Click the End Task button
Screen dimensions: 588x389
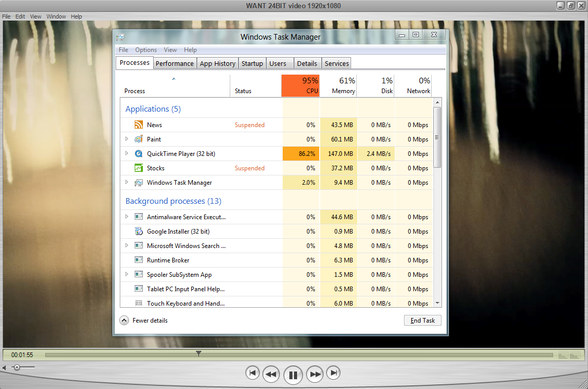tap(422, 320)
